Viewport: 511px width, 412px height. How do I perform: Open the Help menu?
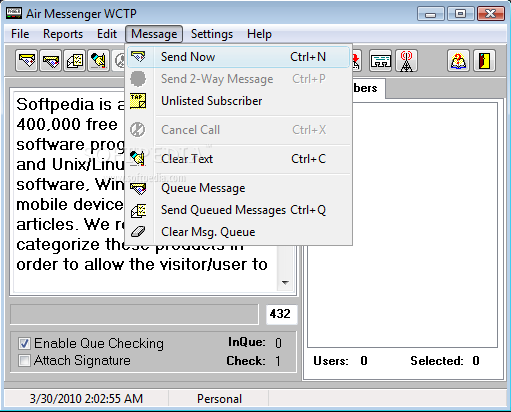259,34
